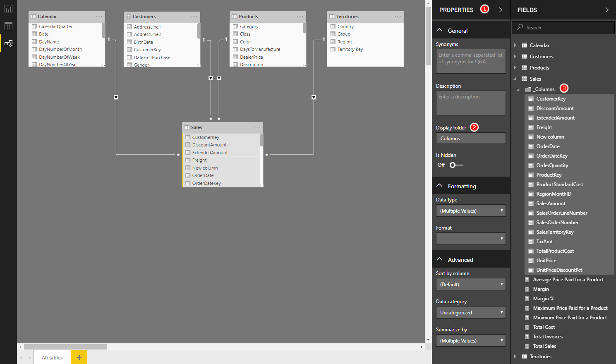Click the Search magnifier icon in Fields

520,27
